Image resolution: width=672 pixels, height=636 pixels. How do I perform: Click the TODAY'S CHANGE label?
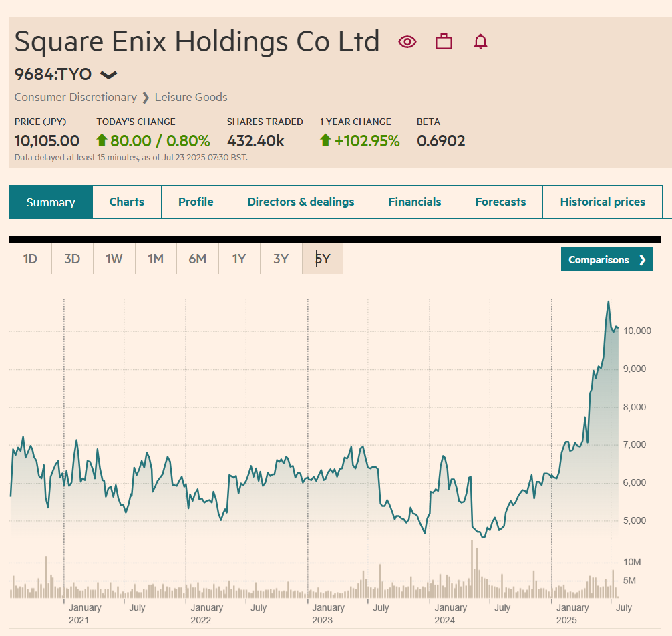(x=136, y=122)
